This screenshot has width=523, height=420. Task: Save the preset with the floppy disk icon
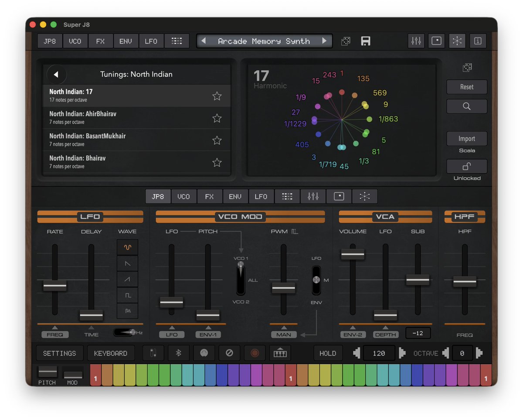coord(366,41)
